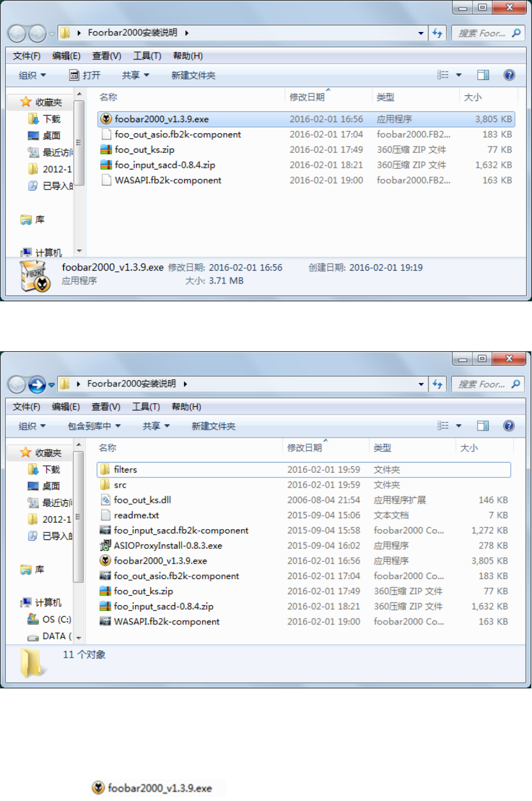Viewport: 532px width, 801px height.
Task: Select foo_out_ks.dll file icon
Action: (x=106, y=500)
